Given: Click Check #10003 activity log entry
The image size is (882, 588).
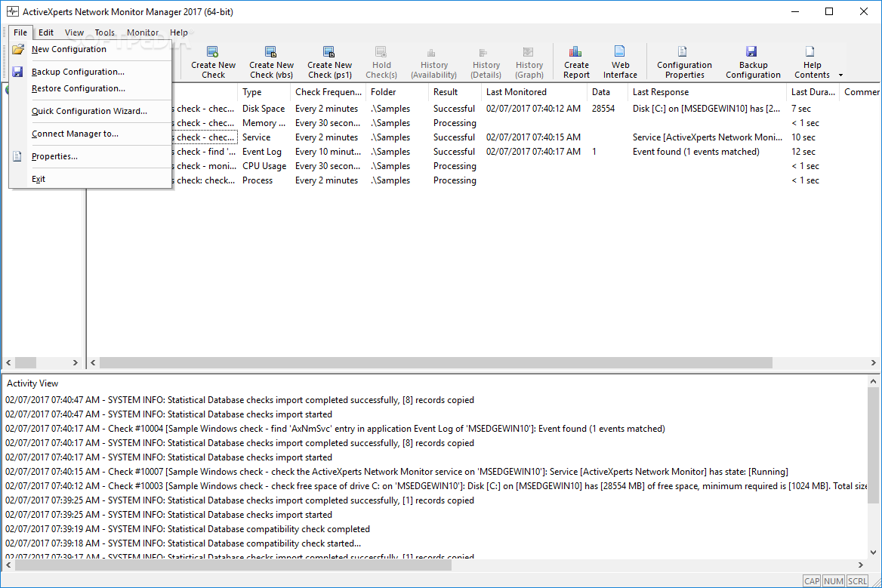Looking at the screenshot, I should point(436,486).
